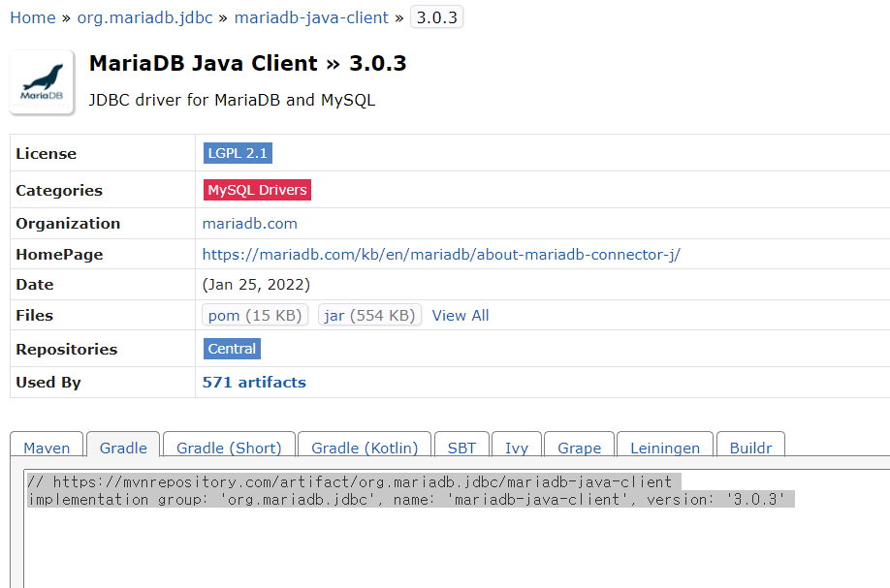Image resolution: width=890 pixels, height=588 pixels.
Task: Open mariadb-java-client breadcrumb link
Action: click(311, 17)
